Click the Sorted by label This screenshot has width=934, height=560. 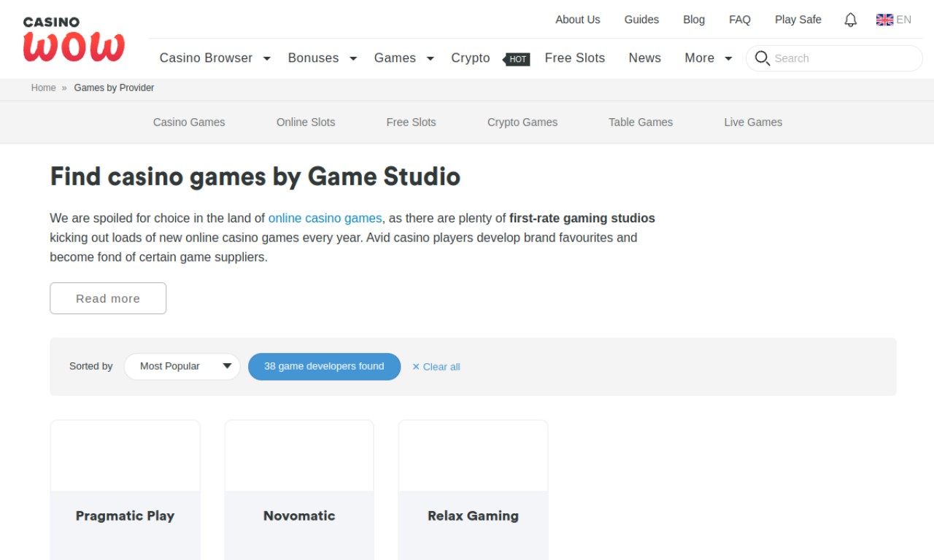pyautogui.click(x=91, y=366)
